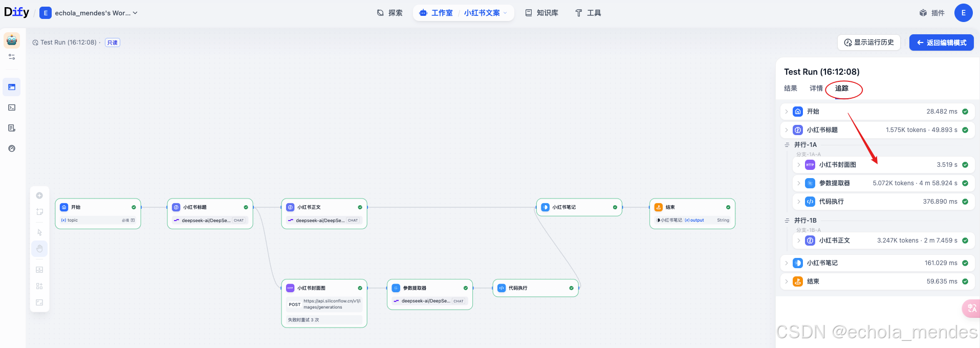
Task: Open the 小红书文案 app dropdown
Action: 485,13
